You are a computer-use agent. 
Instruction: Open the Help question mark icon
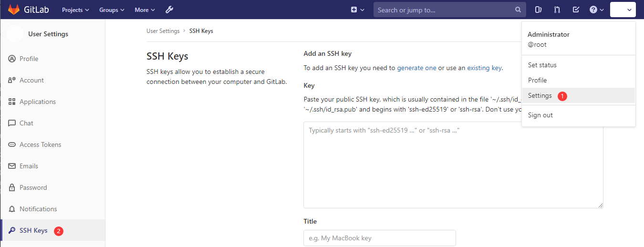[593, 10]
